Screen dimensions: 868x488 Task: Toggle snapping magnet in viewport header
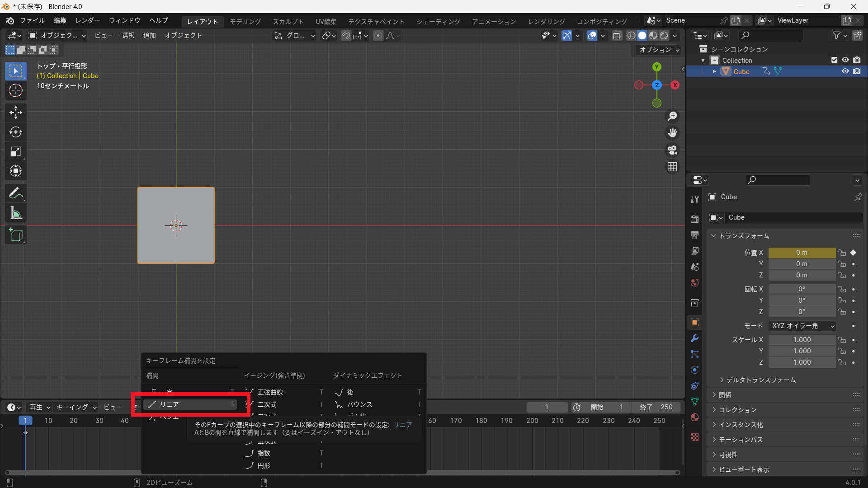(x=346, y=35)
